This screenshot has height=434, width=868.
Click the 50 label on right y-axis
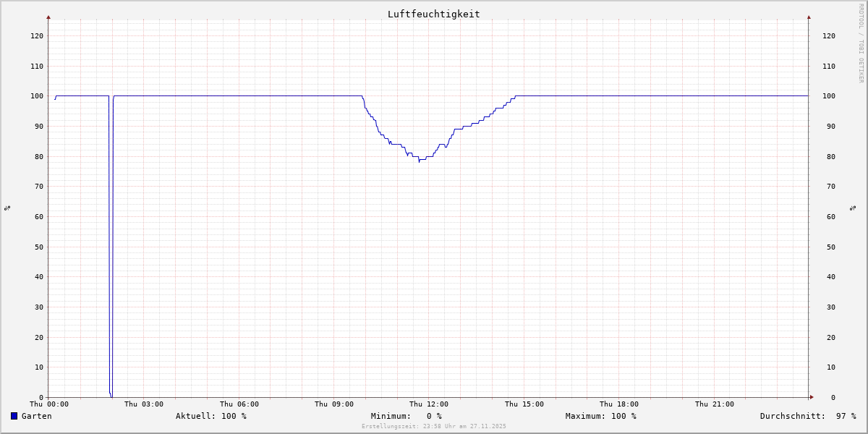[x=829, y=247]
